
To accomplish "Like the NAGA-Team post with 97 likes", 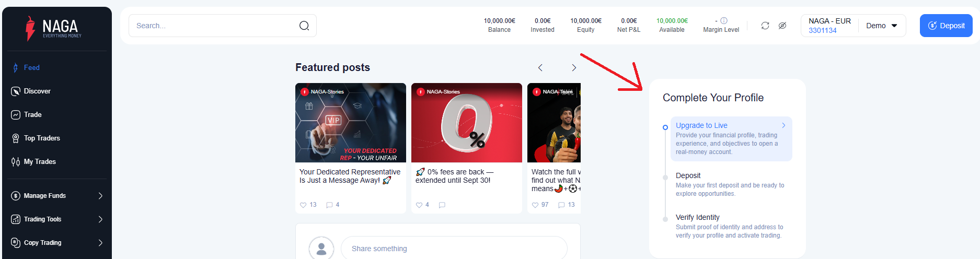I will (535, 205).
